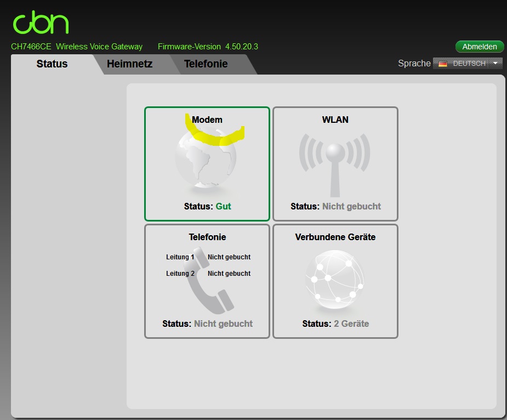The height and width of the screenshot is (420, 507).
Task: Click WLAN 'Status: Nicht gebucht' text
Action: [x=335, y=206]
